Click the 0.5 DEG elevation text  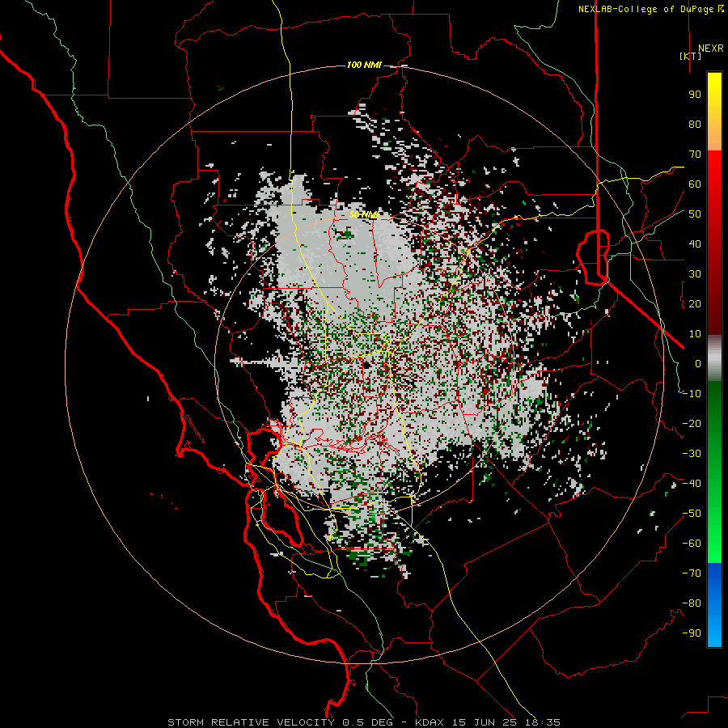(x=368, y=722)
